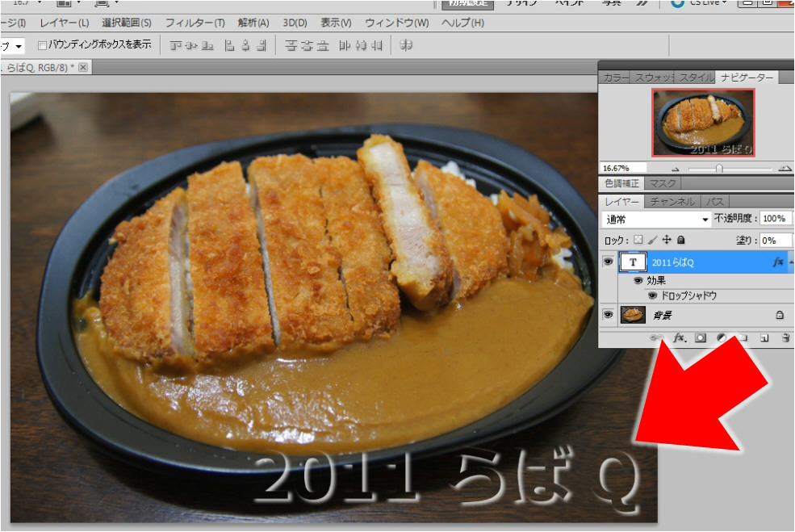The image size is (795, 532).
Task: Switch to the スウォッチ panel tab
Action: pyautogui.click(x=652, y=77)
